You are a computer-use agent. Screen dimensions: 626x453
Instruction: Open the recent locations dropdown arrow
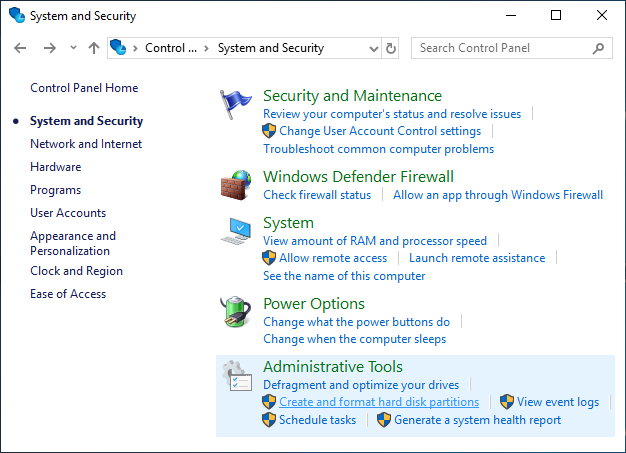(x=73, y=47)
